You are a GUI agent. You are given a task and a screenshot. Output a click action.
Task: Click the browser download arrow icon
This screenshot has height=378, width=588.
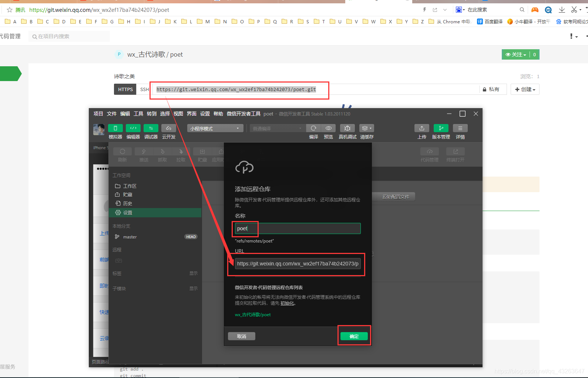coord(562,10)
